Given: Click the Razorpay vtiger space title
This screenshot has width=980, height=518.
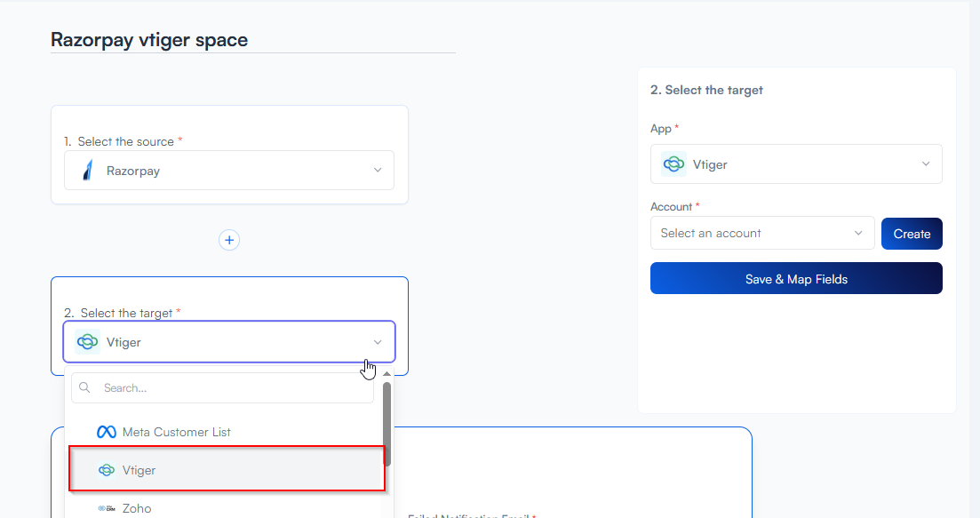Looking at the screenshot, I should point(149,40).
